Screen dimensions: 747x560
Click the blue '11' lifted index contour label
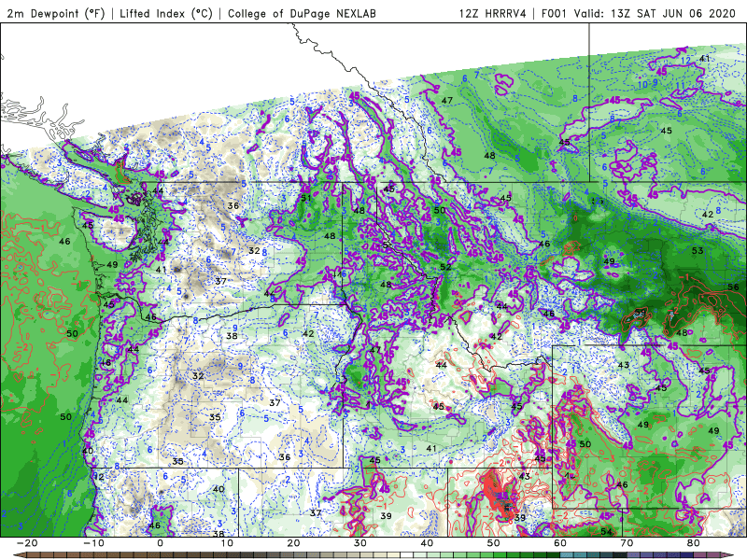pyautogui.click(x=680, y=87)
